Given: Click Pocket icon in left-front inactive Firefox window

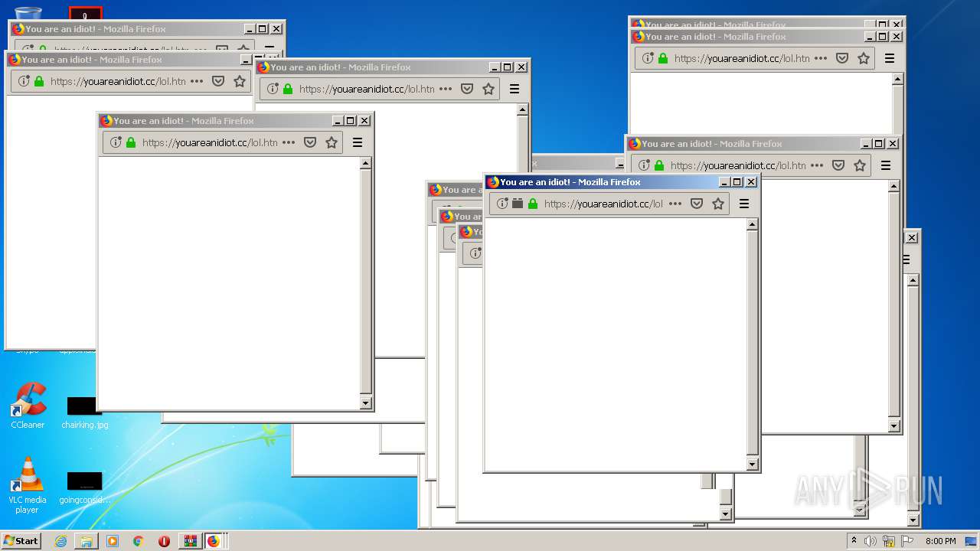Looking at the screenshot, I should click(310, 142).
